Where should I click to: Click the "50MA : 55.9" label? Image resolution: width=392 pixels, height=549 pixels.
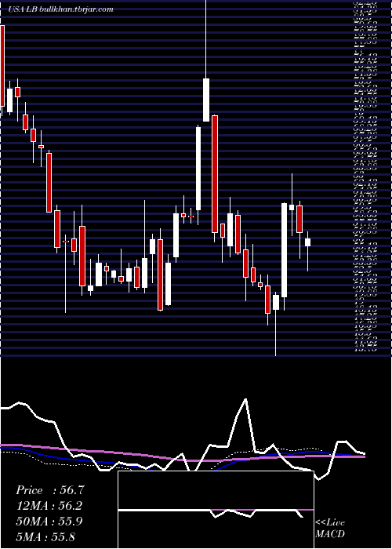(x=49, y=522)
